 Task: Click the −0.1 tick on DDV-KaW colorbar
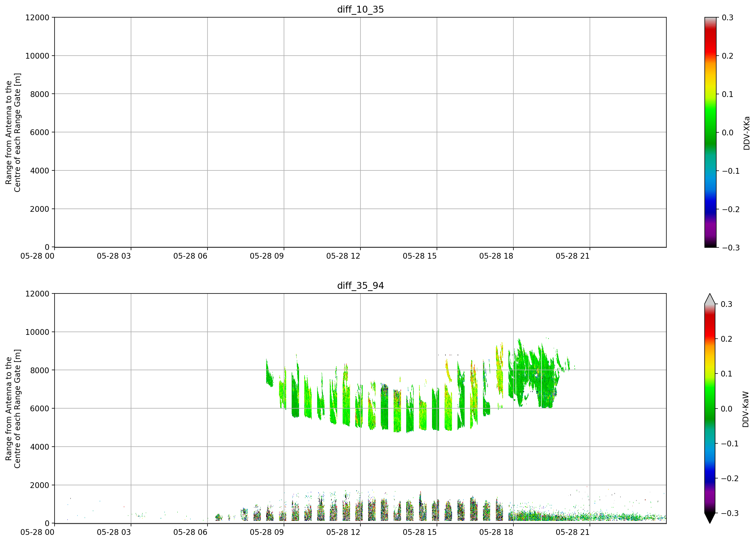pos(730,443)
